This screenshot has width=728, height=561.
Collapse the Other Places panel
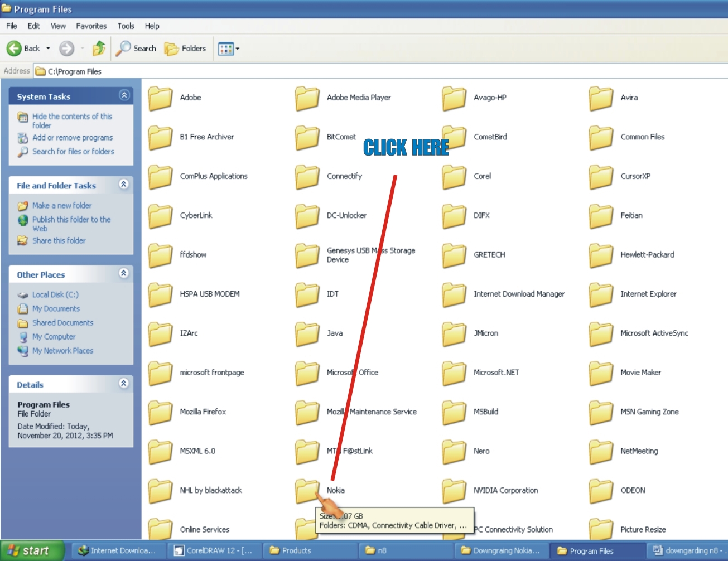pos(124,273)
